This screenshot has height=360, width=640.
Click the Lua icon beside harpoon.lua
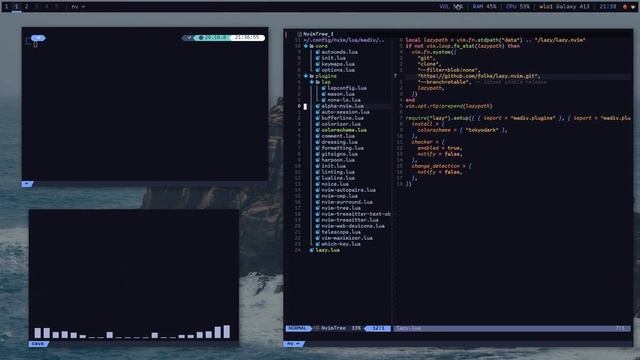318,160
